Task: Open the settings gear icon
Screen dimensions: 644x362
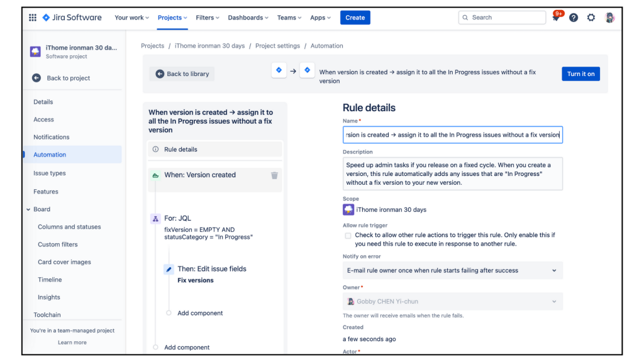Action: 591,18
